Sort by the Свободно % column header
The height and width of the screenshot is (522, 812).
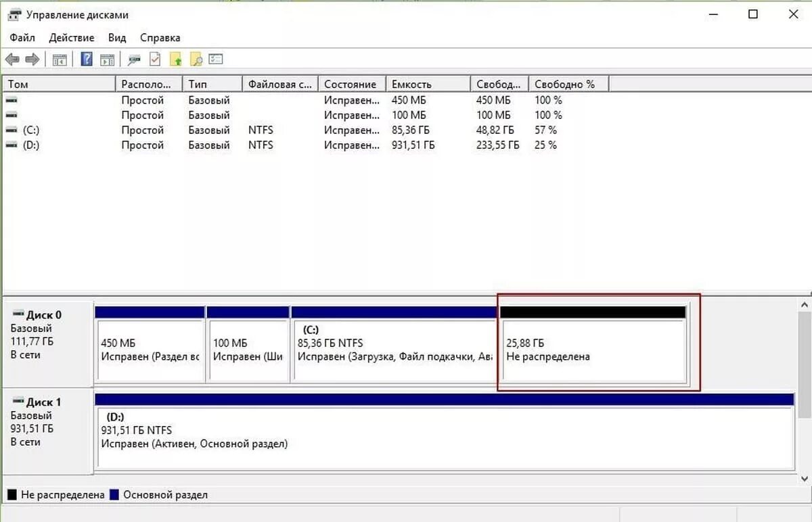[568, 84]
